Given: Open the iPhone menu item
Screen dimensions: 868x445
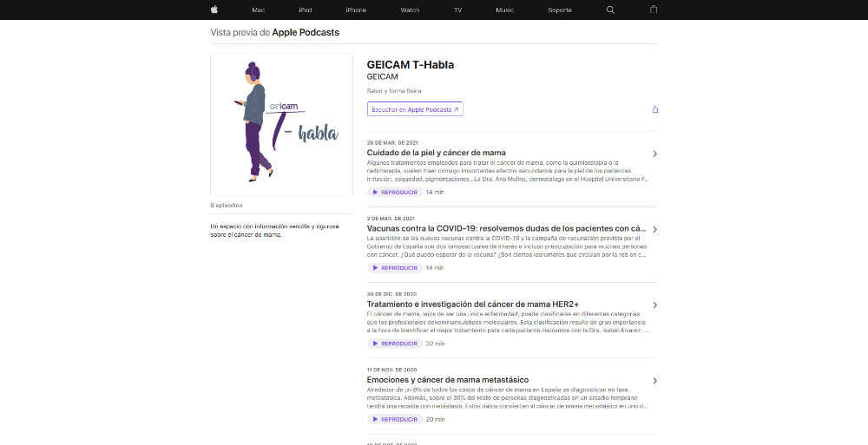Looking at the screenshot, I should [x=356, y=10].
